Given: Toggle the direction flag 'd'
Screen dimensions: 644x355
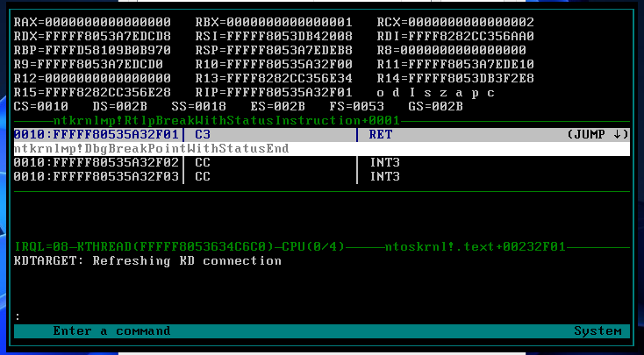Looking at the screenshot, I should (x=396, y=92).
